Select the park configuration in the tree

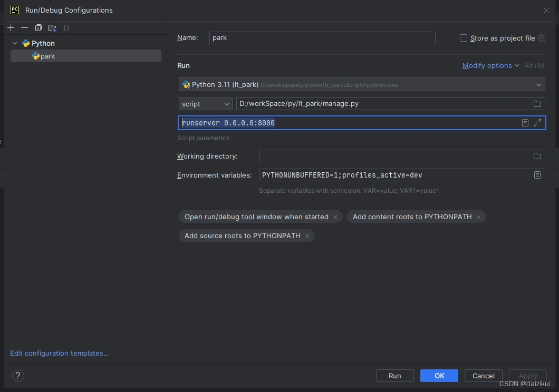tap(47, 56)
